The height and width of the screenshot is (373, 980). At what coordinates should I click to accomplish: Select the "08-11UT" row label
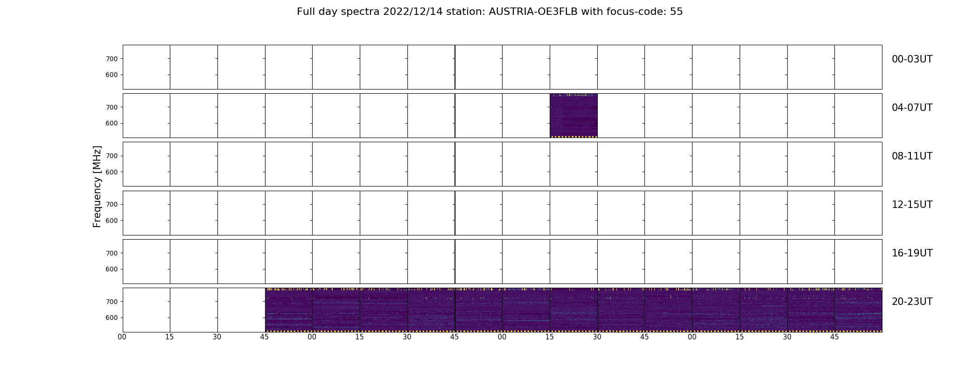click(x=912, y=156)
